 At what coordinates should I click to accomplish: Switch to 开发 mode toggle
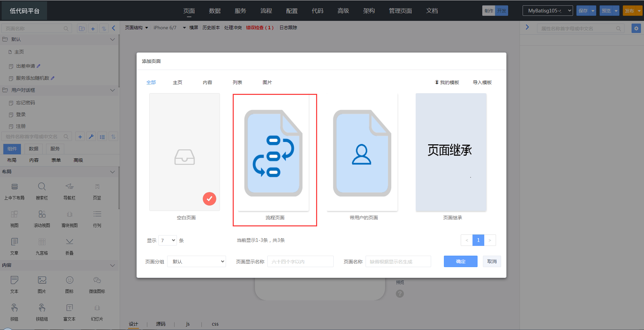[x=501, y=11]
